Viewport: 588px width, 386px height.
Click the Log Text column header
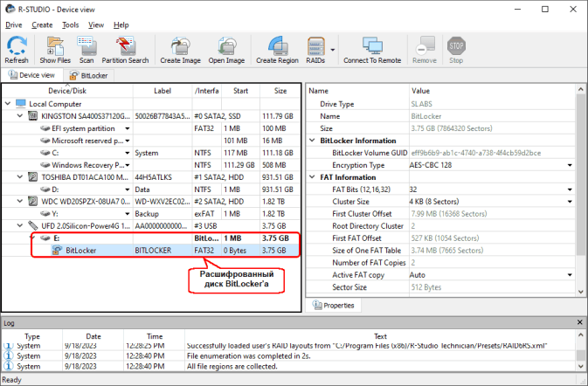(x=380, y=336)
